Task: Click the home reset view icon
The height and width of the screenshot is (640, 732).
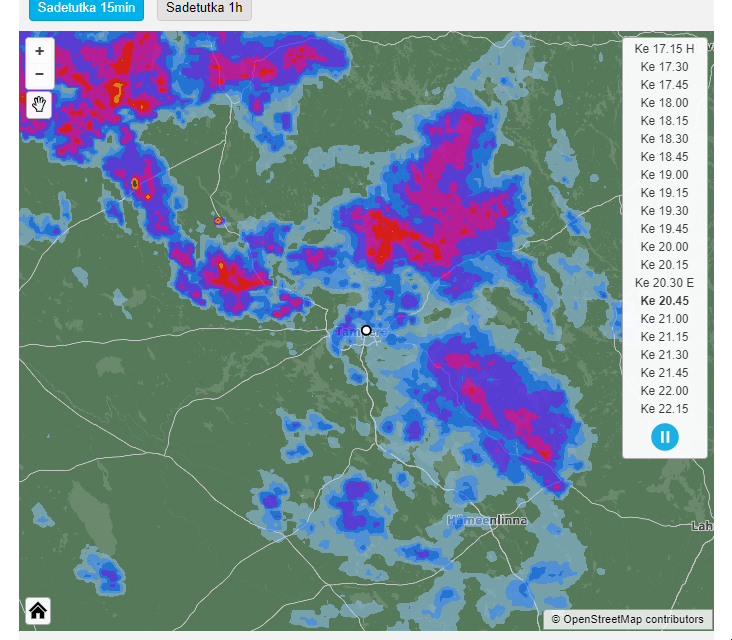Action: tap(38, 610)
